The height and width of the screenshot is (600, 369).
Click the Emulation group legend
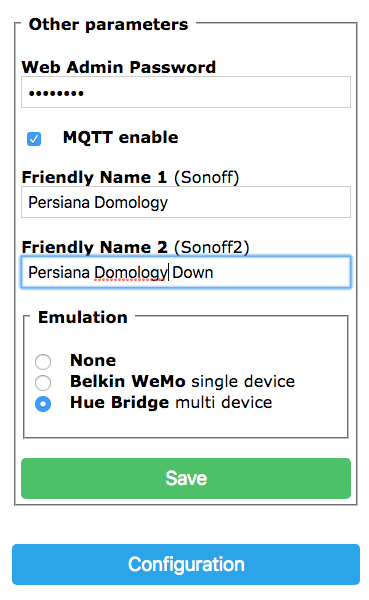83,317
